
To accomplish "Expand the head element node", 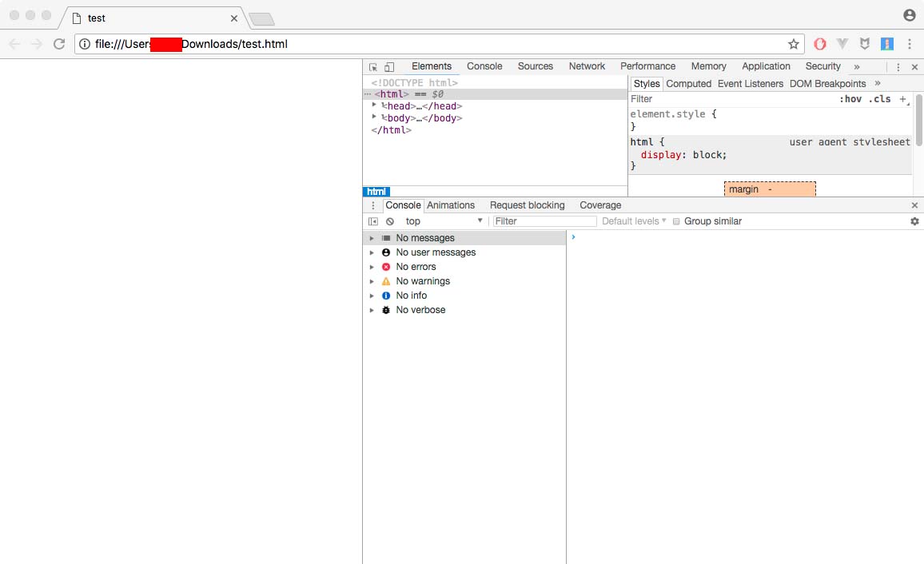I will [x=374, y=105].
